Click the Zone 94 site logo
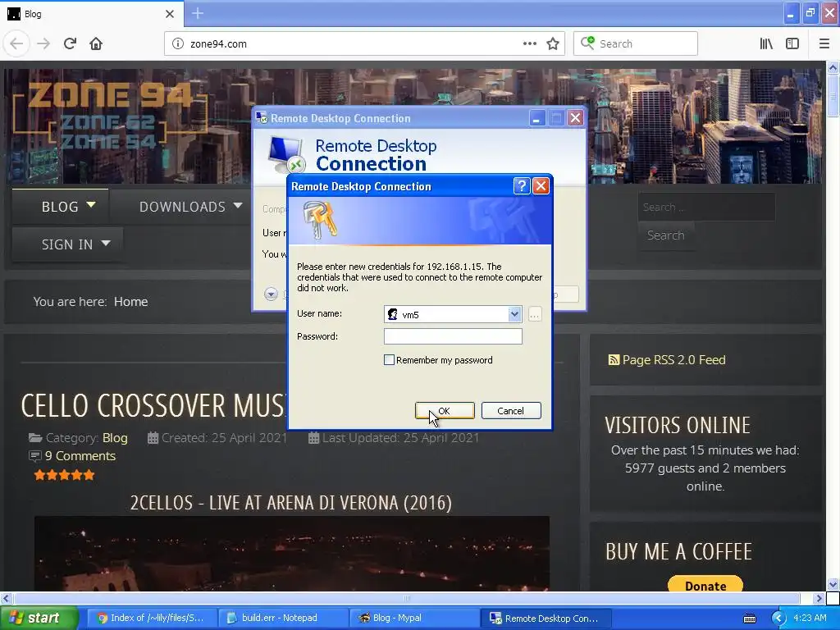840x630 pixels. point(110,115)
